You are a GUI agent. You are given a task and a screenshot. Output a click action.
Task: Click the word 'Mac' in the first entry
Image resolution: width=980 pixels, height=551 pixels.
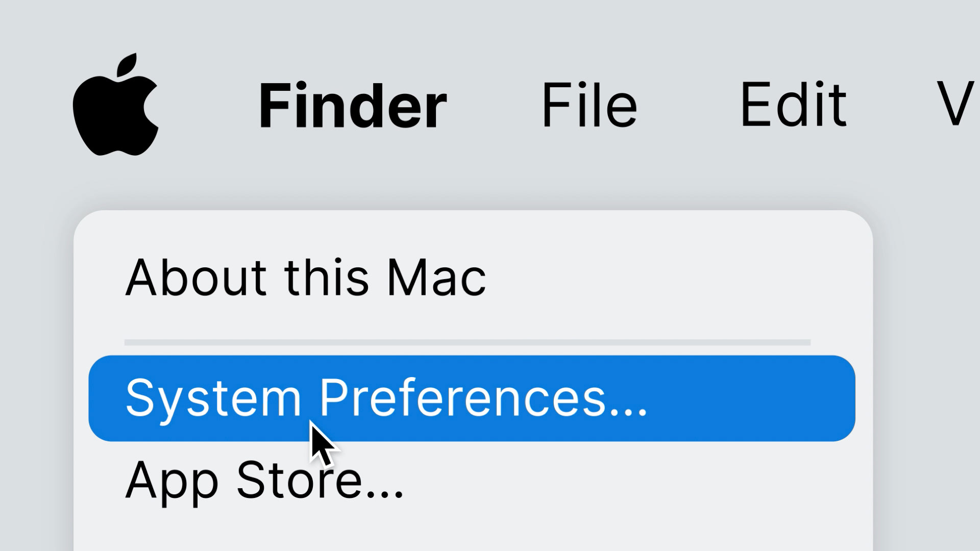tap(436, 277)
